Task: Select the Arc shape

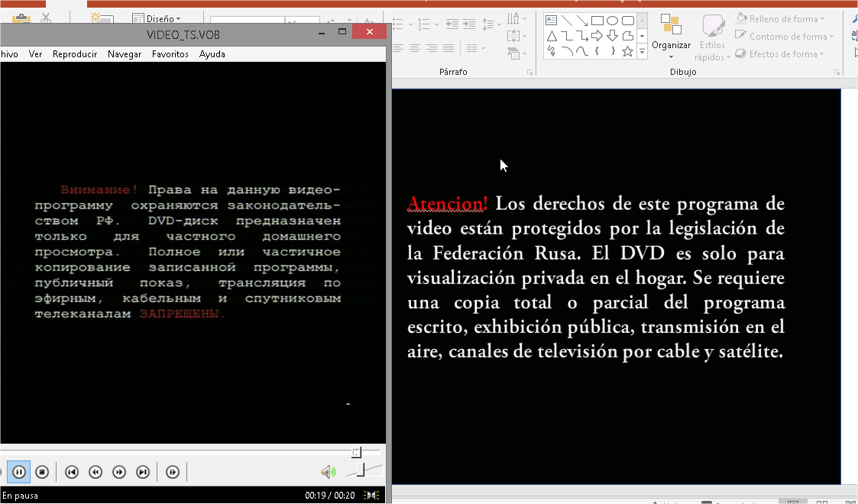Action: tap(567, 51)
